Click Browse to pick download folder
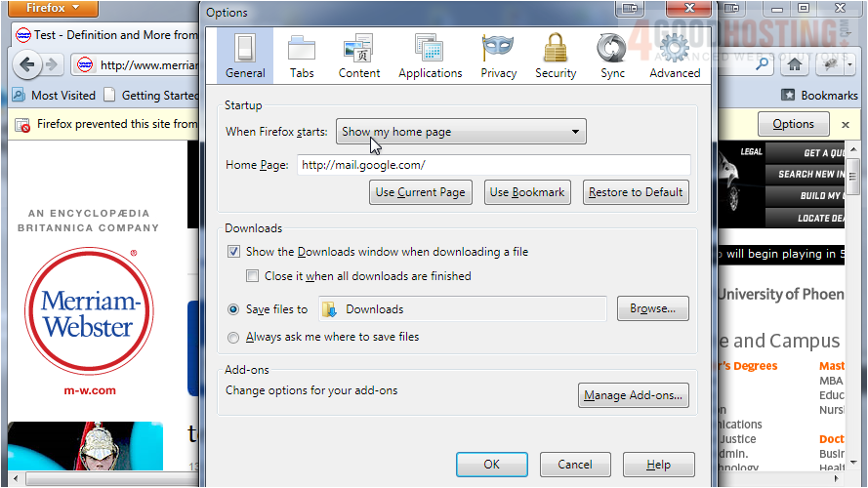Screen dimensions: 868x488 coord(652,308)
